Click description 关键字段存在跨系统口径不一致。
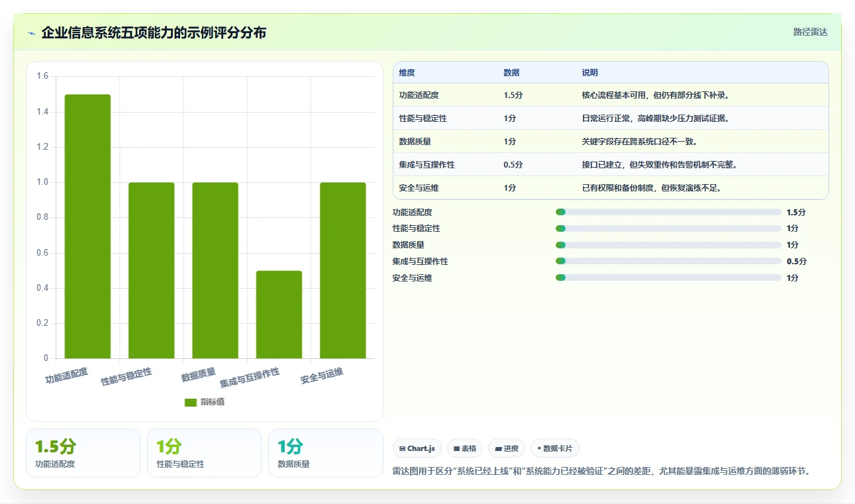 [x=640, y=142]
